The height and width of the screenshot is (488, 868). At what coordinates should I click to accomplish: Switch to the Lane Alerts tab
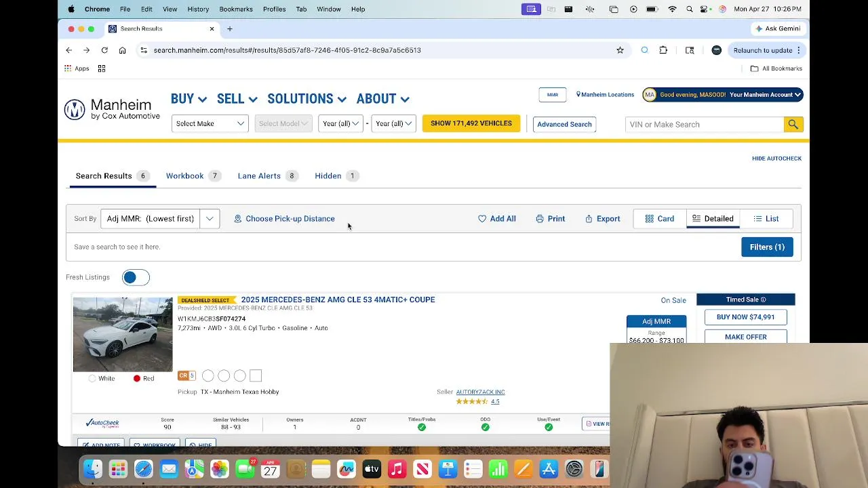[x=268, y=176]
